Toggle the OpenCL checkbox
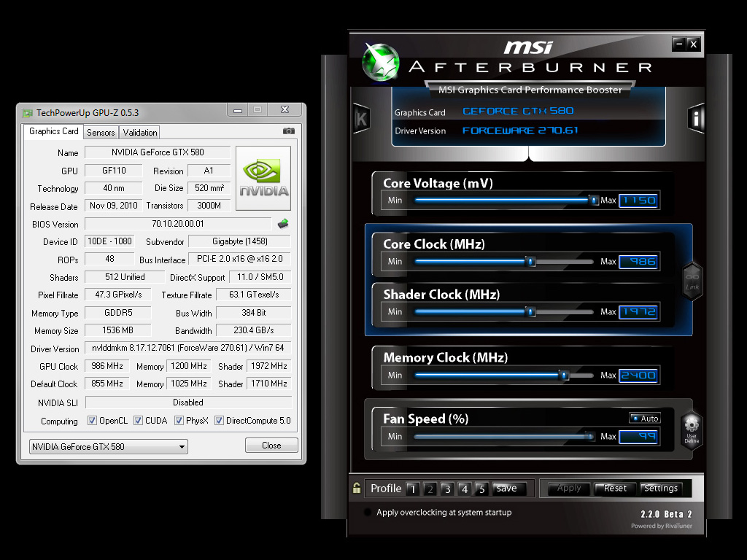Viewport: 747px width, 560px height. 93,421
